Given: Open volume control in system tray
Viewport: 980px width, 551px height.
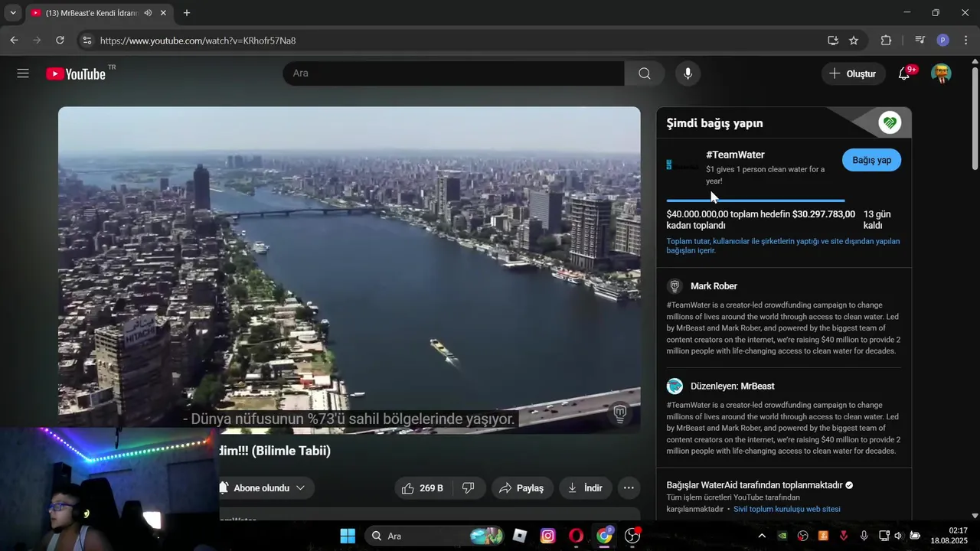Looking at the screenshot, I should (x=899, y=536).
